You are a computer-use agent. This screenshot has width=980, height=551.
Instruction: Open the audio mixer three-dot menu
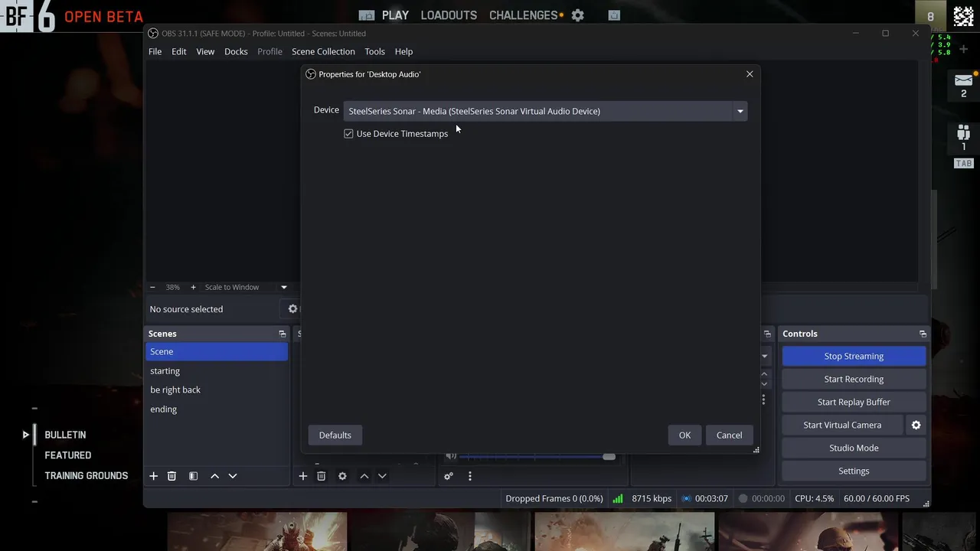[469, 476]
